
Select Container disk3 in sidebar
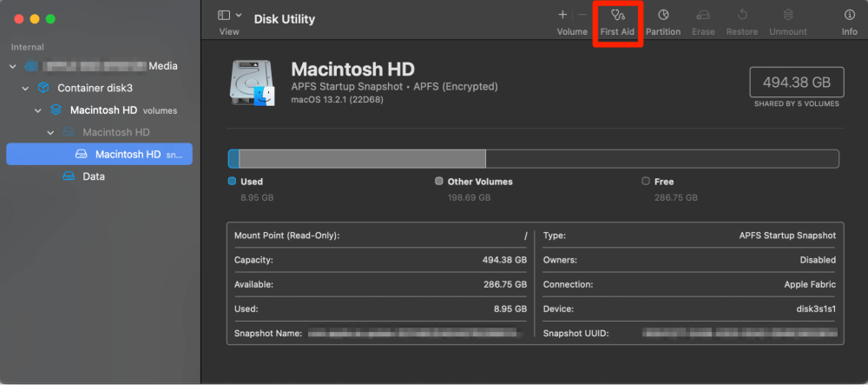pyautogui.click(x=100, y=88)
